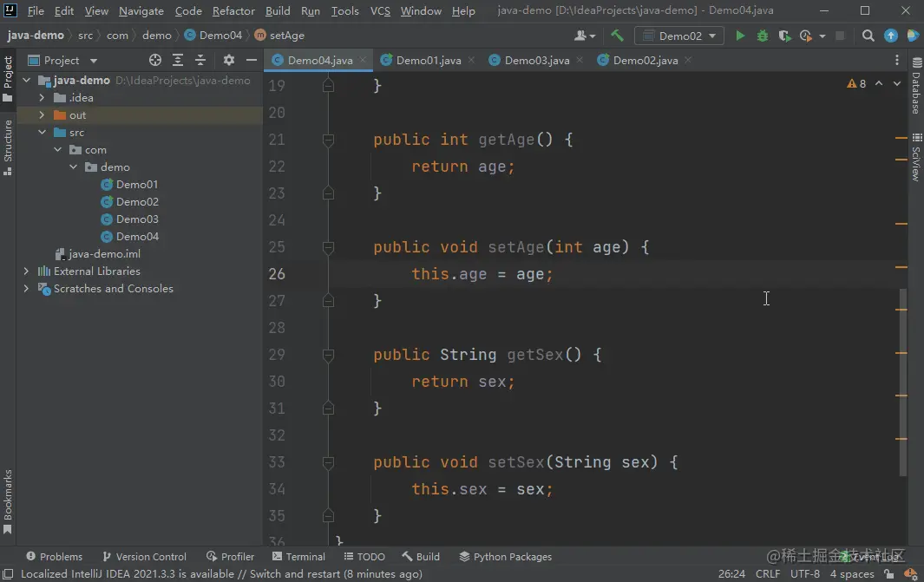Open Project panel settings gear
The image size is (924, 582).
click(229, 60)
